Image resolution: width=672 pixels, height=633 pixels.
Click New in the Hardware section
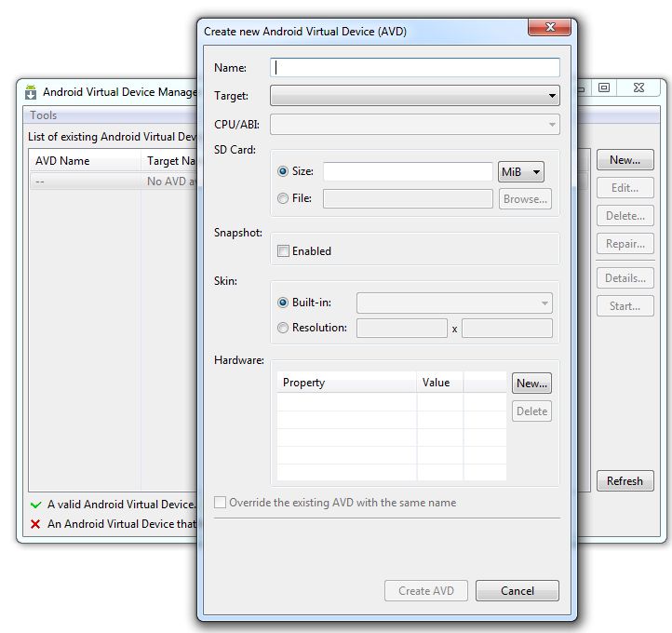coord(531,384)
